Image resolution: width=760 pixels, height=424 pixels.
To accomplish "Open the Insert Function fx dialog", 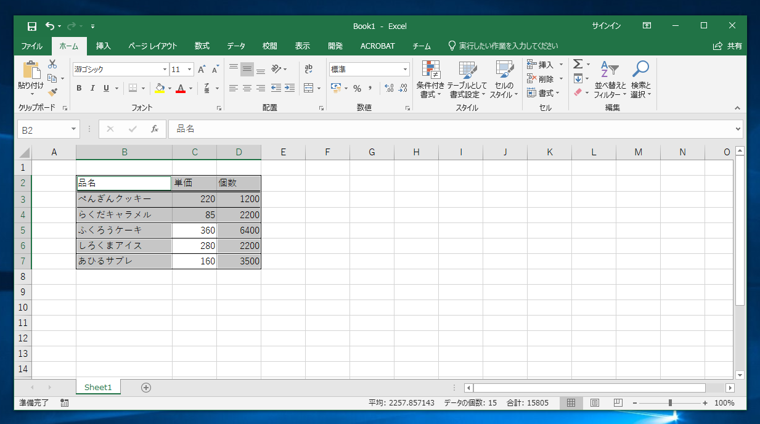I will point(154,129).
